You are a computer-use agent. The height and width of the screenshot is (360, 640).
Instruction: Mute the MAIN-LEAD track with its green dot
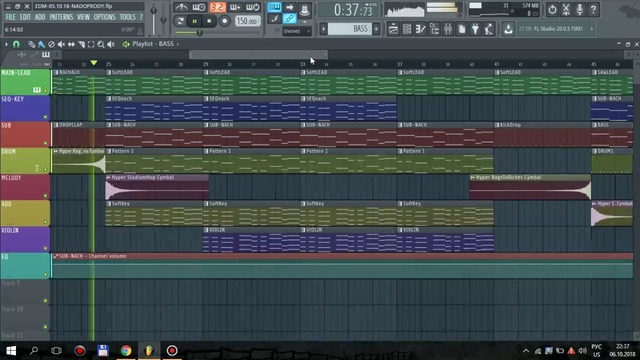pos(46,91)
